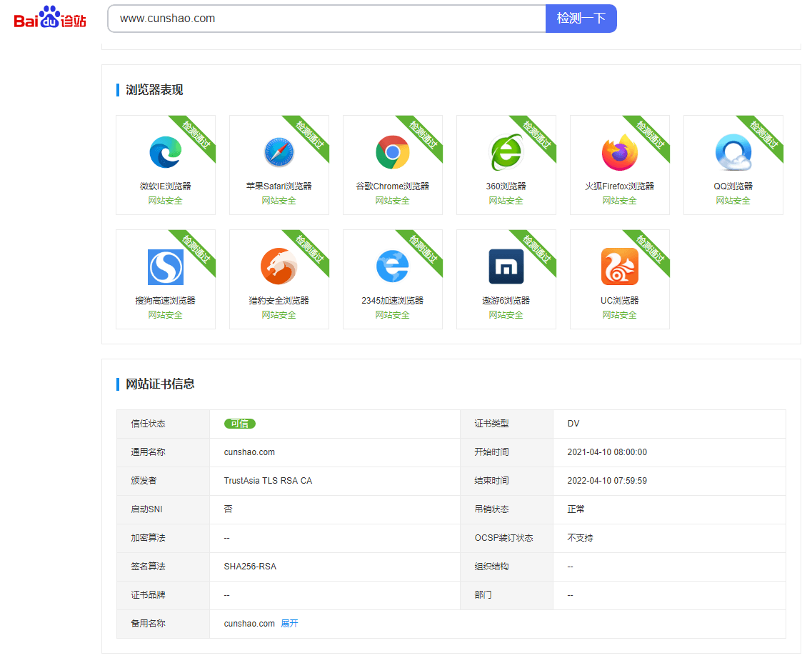
Task: Select the 谷歌Chrome浏览器 icon
Action: click(x=392, y=151)
